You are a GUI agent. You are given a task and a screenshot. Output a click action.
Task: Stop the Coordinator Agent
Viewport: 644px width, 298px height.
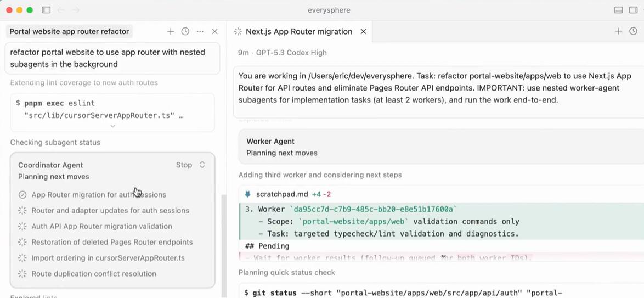pyautogui.click(x=184, y=165)
